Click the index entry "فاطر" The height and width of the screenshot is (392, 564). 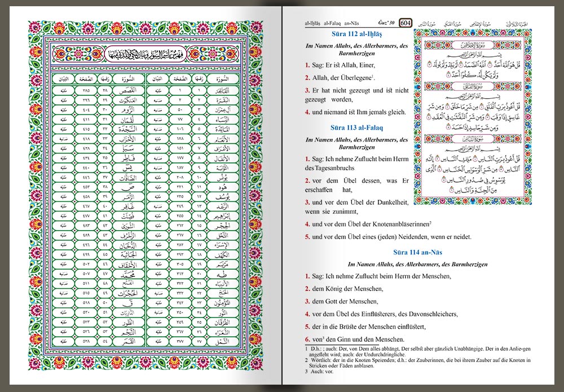127,158
